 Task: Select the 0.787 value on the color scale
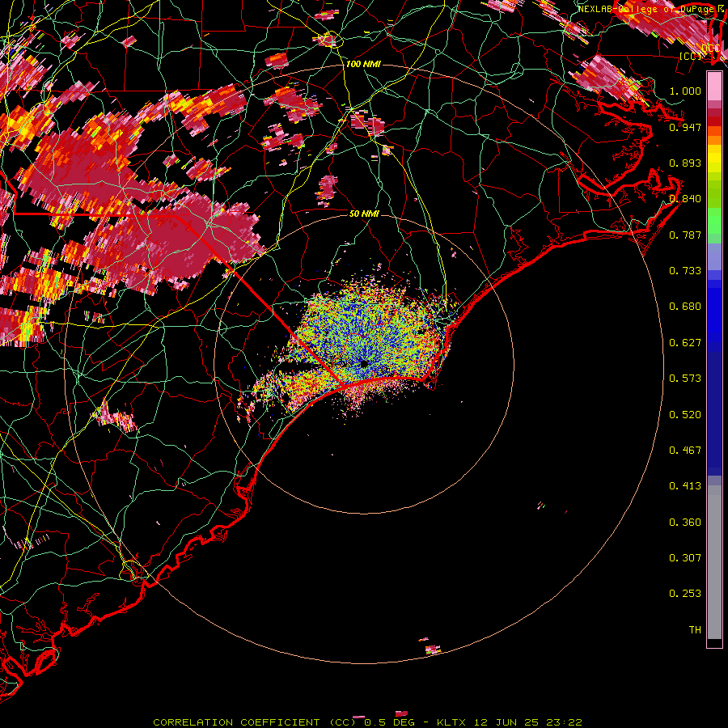click(x=685, y=235)
